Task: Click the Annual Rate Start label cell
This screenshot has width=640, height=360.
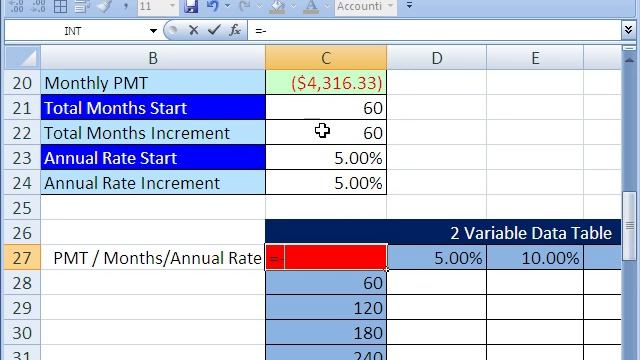Action: coord(153,158)
